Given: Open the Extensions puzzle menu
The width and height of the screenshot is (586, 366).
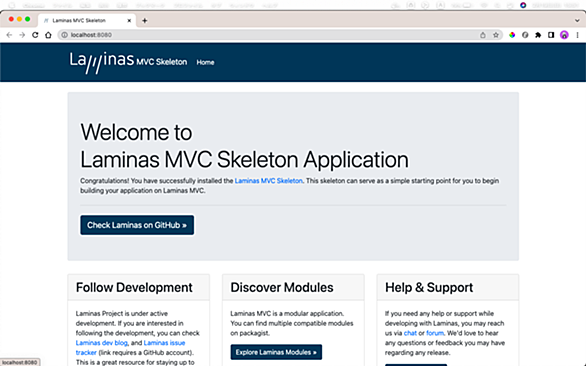Looking at the screenshot, I should tap(538, 35).
